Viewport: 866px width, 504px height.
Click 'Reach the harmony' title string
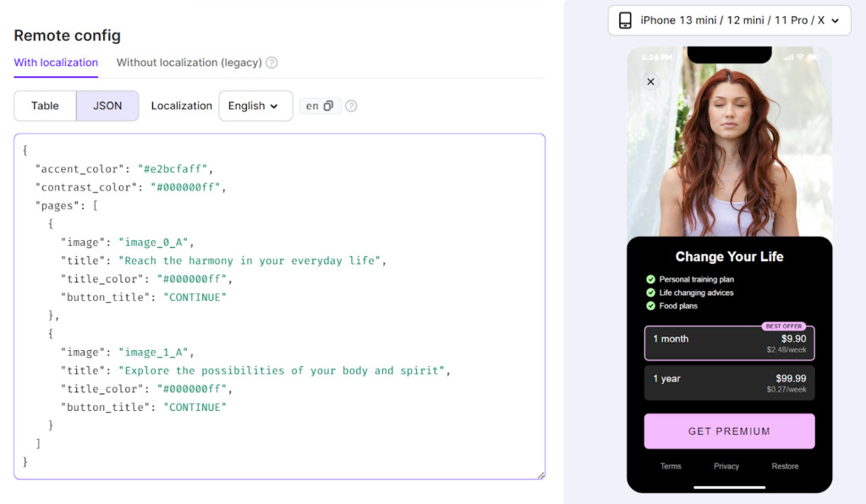pyautogui.click(x=249, y=260)
